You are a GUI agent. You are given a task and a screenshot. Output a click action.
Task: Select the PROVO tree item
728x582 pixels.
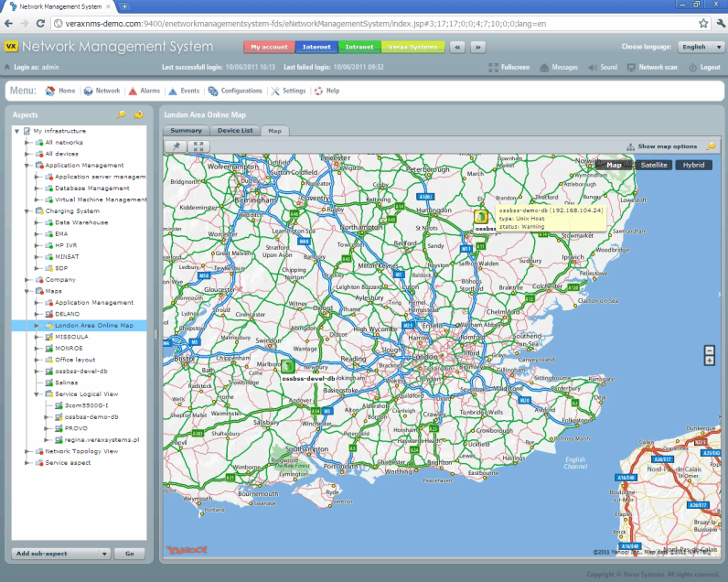pos(76,428)
